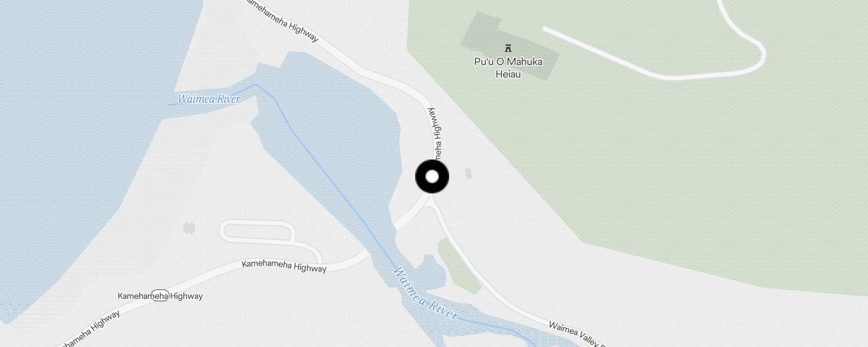Click the hatched structure near the beach loop road
The image size is (868, 347).
click(189, 228)
